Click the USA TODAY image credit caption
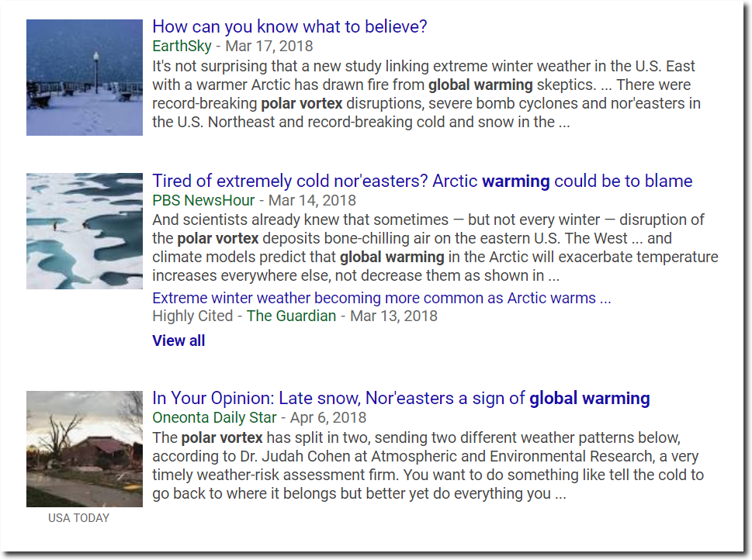Screen dimensions: 752x560 click(x=78, y=518)
